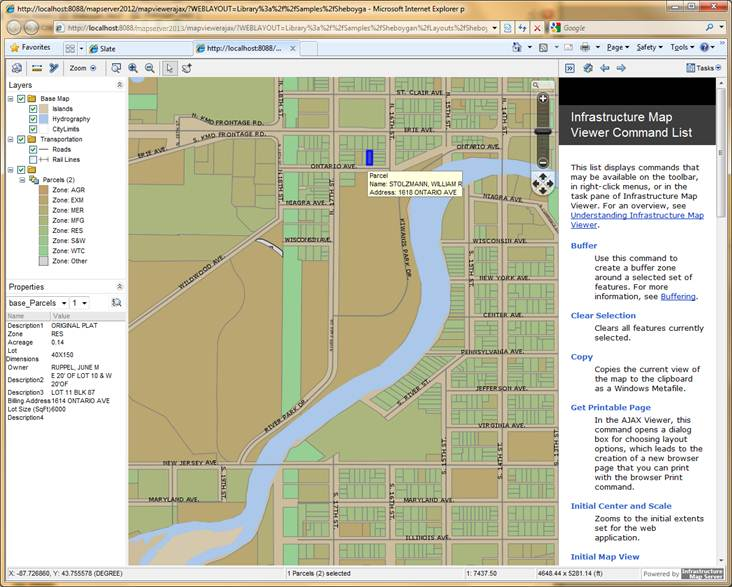Follow the Buffering link

678,297
